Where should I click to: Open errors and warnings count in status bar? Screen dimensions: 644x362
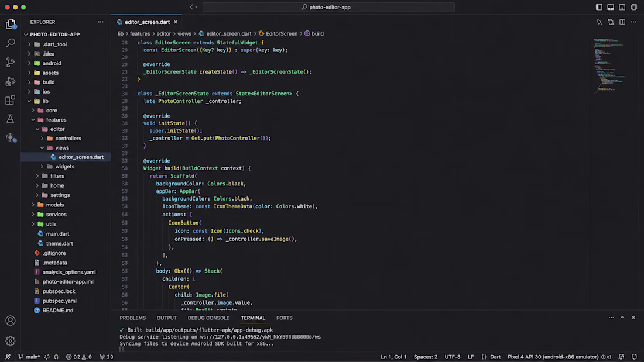point(79,357)
